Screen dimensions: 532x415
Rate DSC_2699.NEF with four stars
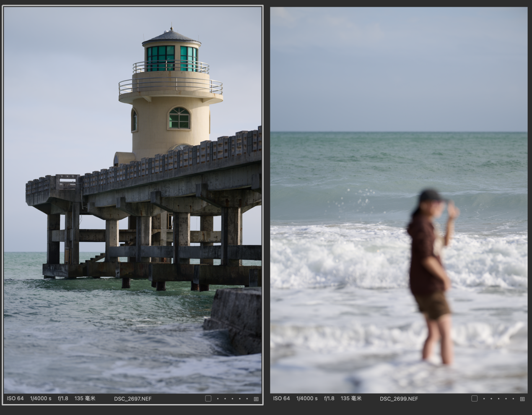point(506,399)
